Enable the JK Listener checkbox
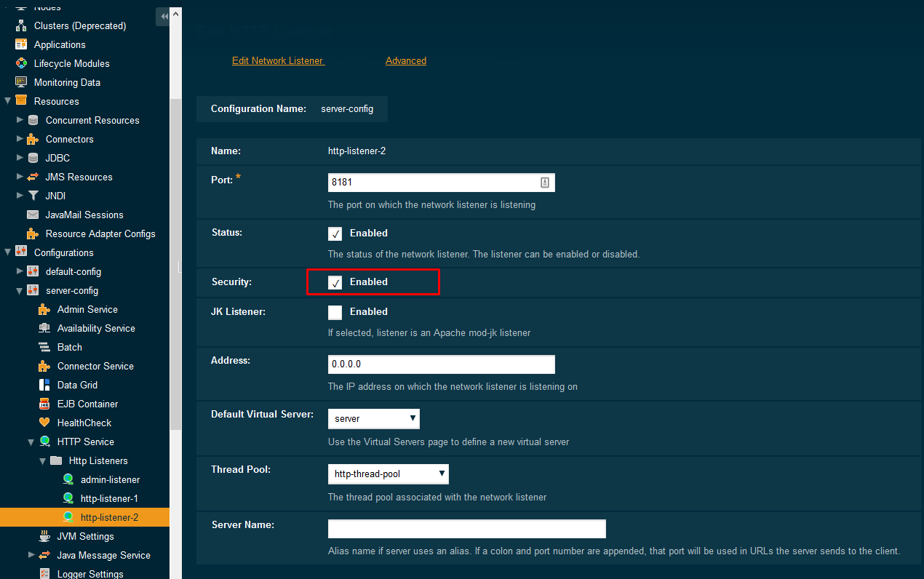This screenshot has width=924, height=579. [x=335, y=312]
